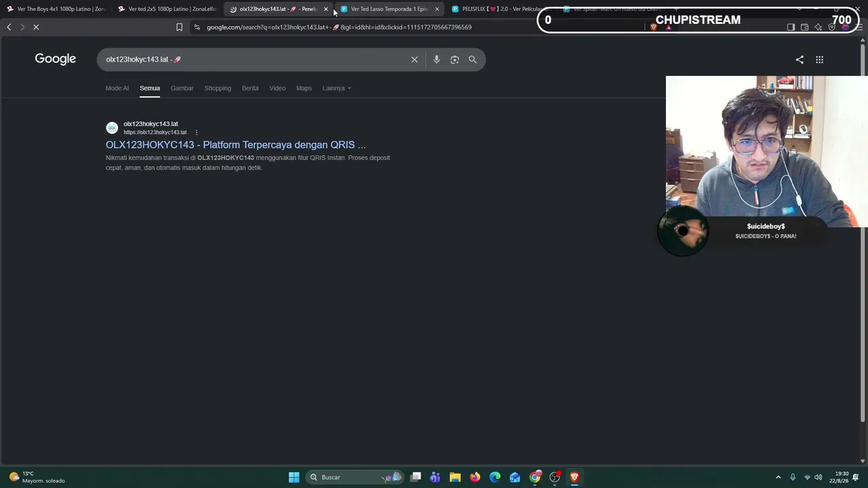
Task: Open the Windows Start menu
Action: coord(294,477)
